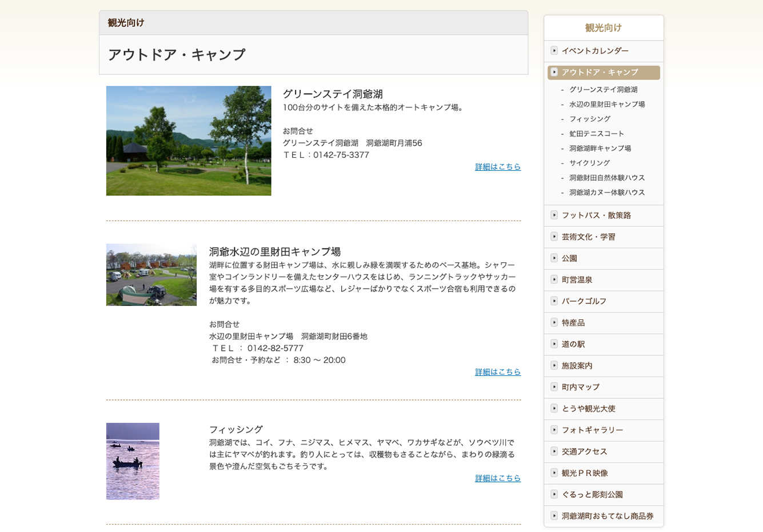Click arrow icon beside 交通アクセス

click(554, 451)
